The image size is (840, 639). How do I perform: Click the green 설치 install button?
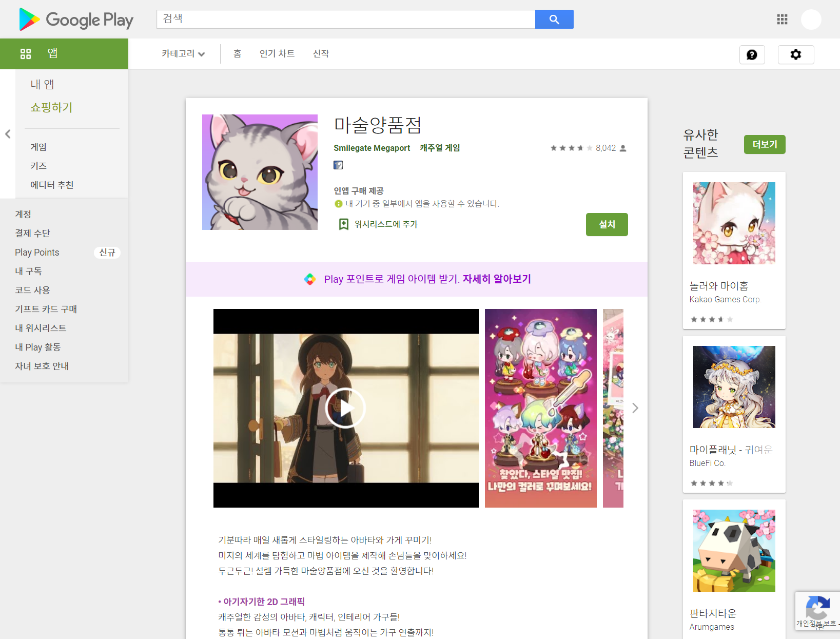[607, 224]
